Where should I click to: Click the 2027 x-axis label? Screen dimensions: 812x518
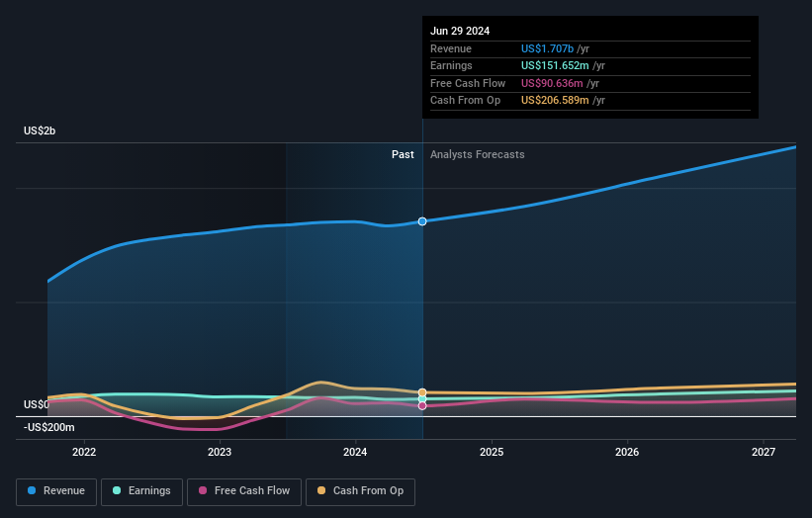click(764, 453)
